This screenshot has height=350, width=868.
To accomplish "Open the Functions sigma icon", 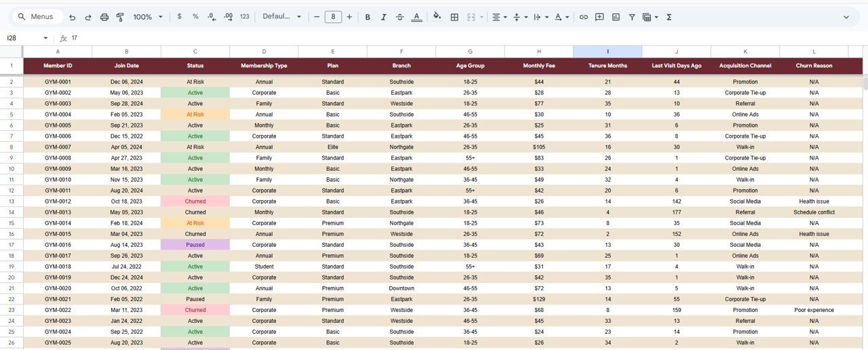I will (x=669, y=17).
